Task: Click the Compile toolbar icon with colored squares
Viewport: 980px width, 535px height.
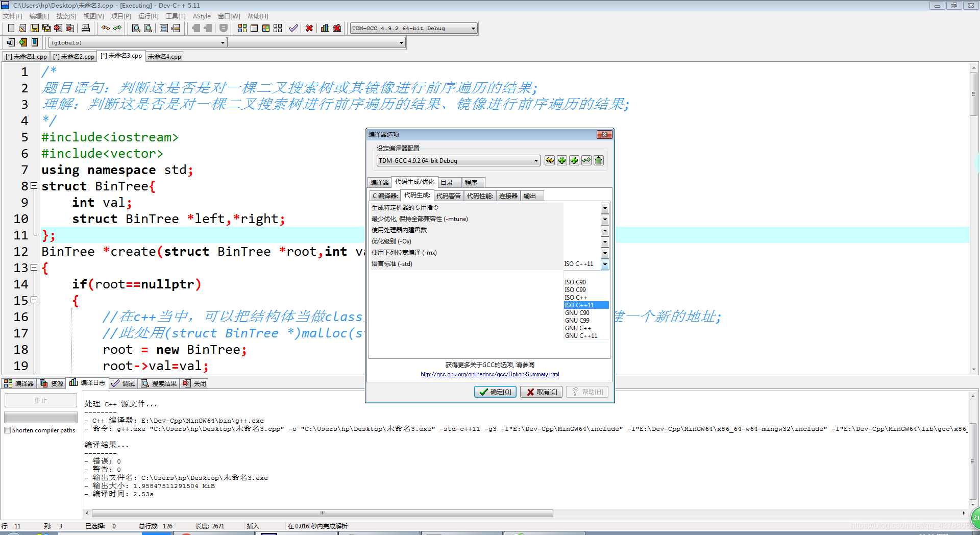Action: click(x=242, y=28)
